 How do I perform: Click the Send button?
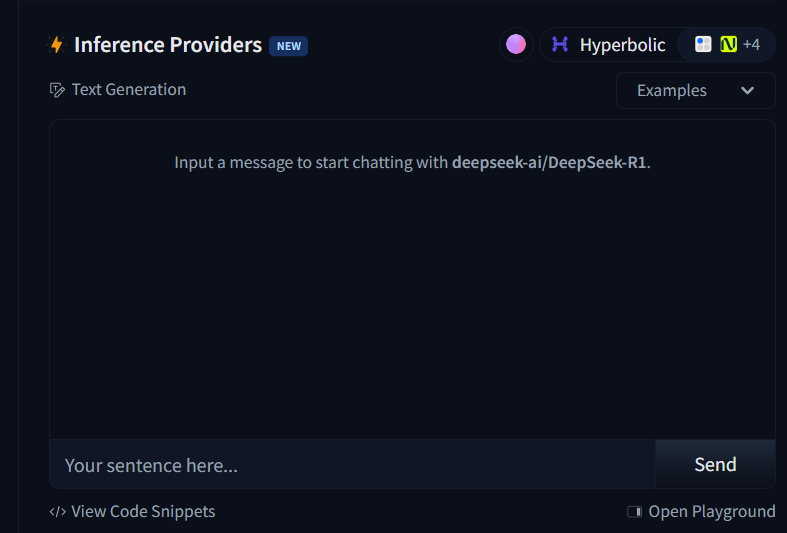(x=715, y=464)
